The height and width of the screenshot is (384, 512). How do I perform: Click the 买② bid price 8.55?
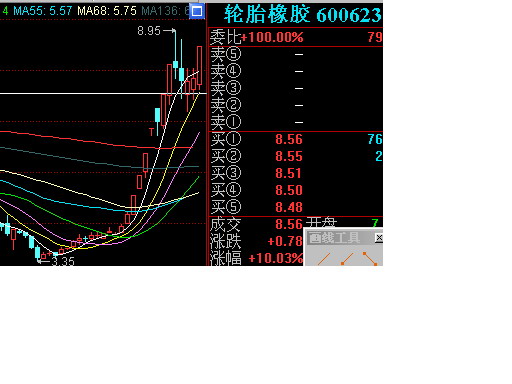[289, 156]
